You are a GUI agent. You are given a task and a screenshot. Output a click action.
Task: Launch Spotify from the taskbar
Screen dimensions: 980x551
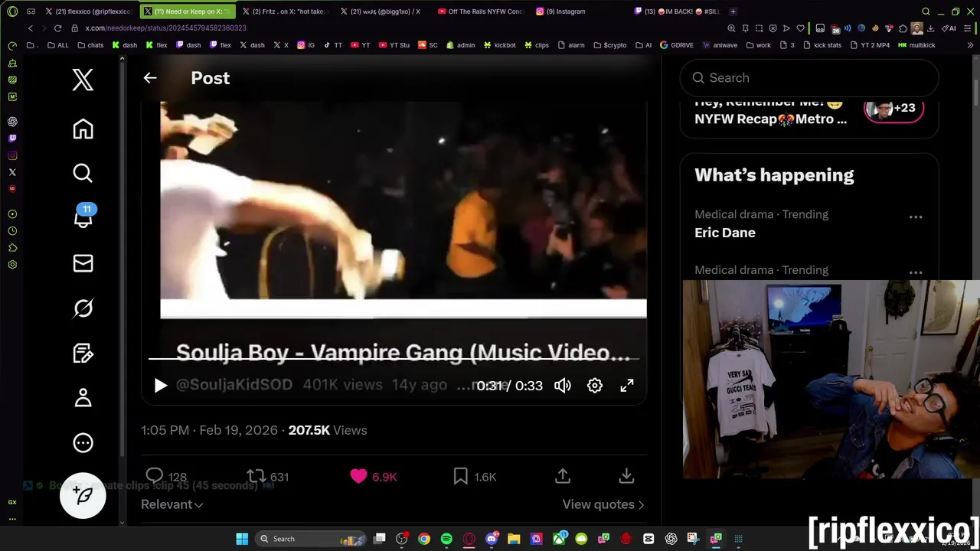[x=446, y=539]
